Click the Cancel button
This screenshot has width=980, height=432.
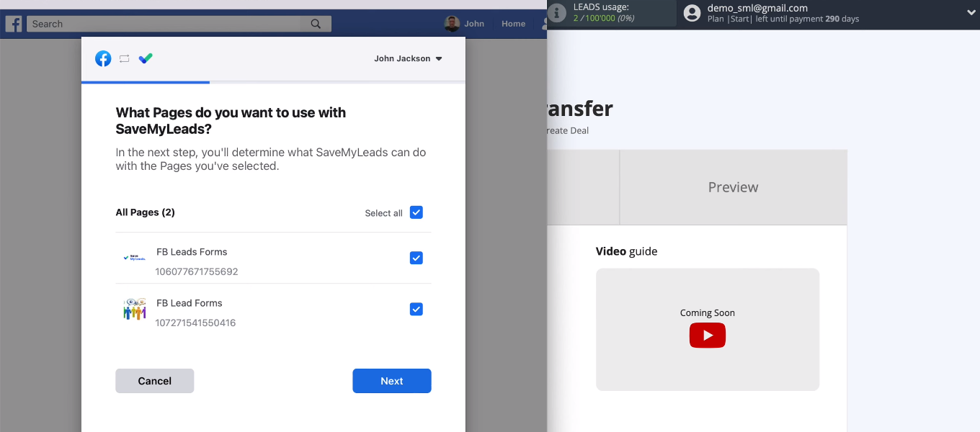point(154,381)
